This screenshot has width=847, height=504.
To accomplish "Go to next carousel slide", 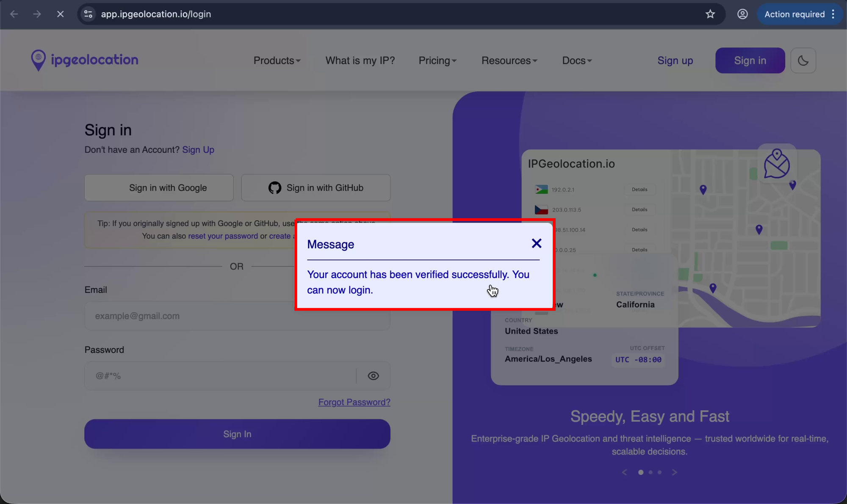I will pyautogui.click(x=674, y=472).
